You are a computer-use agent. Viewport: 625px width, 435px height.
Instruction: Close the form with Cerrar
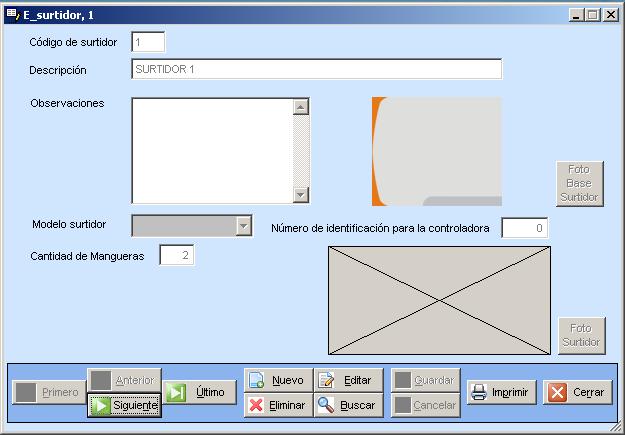(x=578, y=392)
